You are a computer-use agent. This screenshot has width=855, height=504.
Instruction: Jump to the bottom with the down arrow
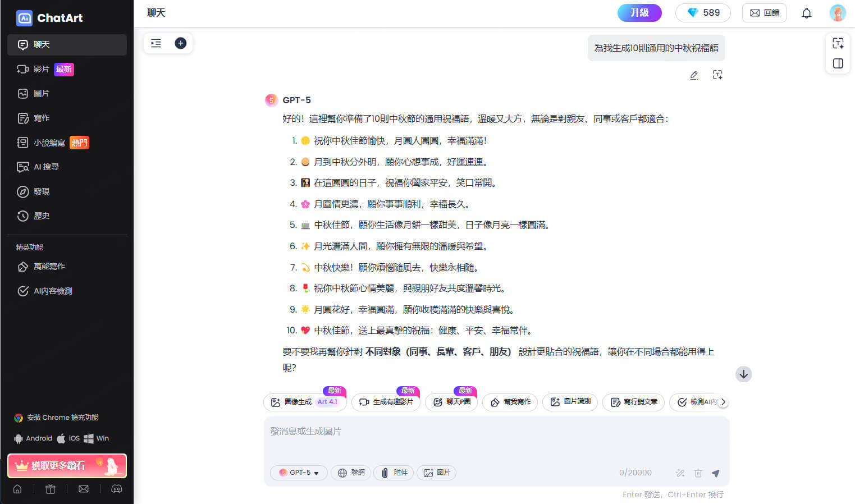(x=743, y=374)
